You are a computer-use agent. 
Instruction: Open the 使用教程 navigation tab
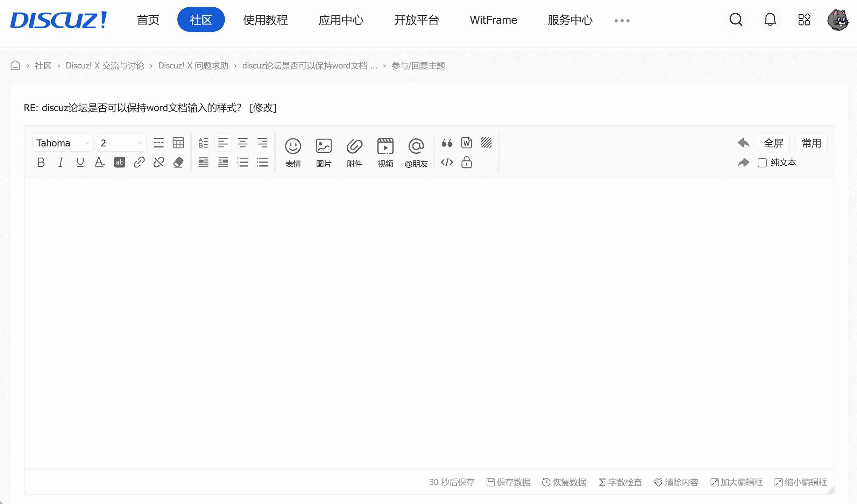point(265,20)
